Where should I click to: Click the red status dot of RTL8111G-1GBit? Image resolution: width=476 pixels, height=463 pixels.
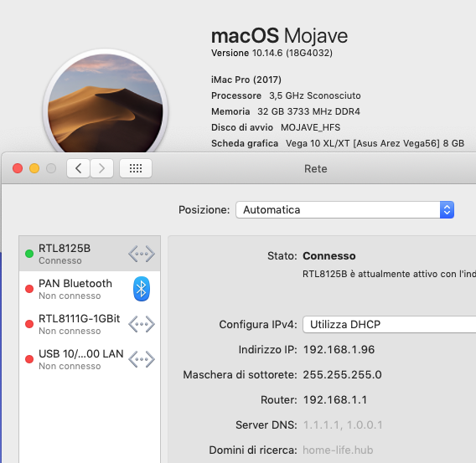click(x=29, y=324)
